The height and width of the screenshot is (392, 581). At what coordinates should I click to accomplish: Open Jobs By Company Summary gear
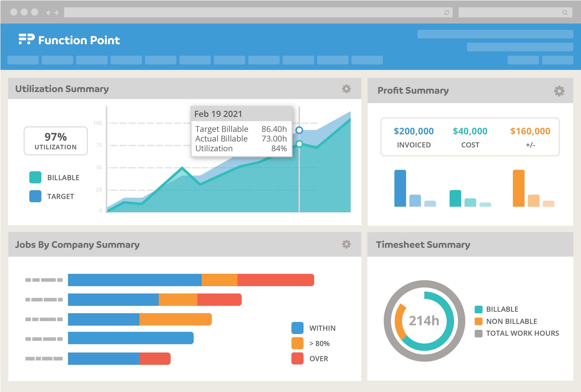pos(346,244)
